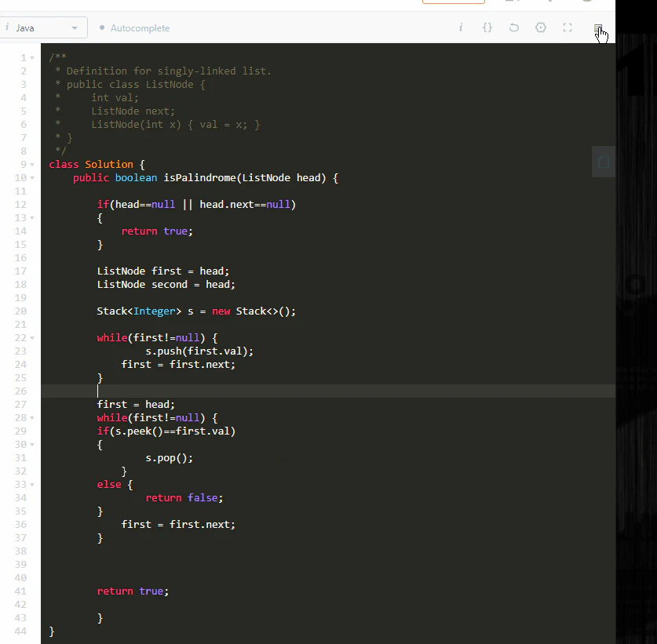The width and height of the screenshot is (657, 644).
Task: Click the italic i icon inside the language selector
Action: pyautogui.click(x=9, y=27)
